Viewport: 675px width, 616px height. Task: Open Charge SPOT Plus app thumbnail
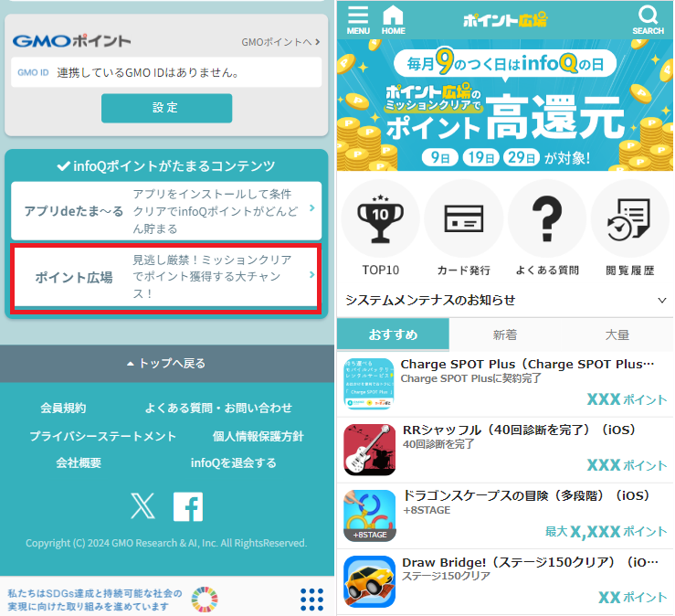point(369,383)
